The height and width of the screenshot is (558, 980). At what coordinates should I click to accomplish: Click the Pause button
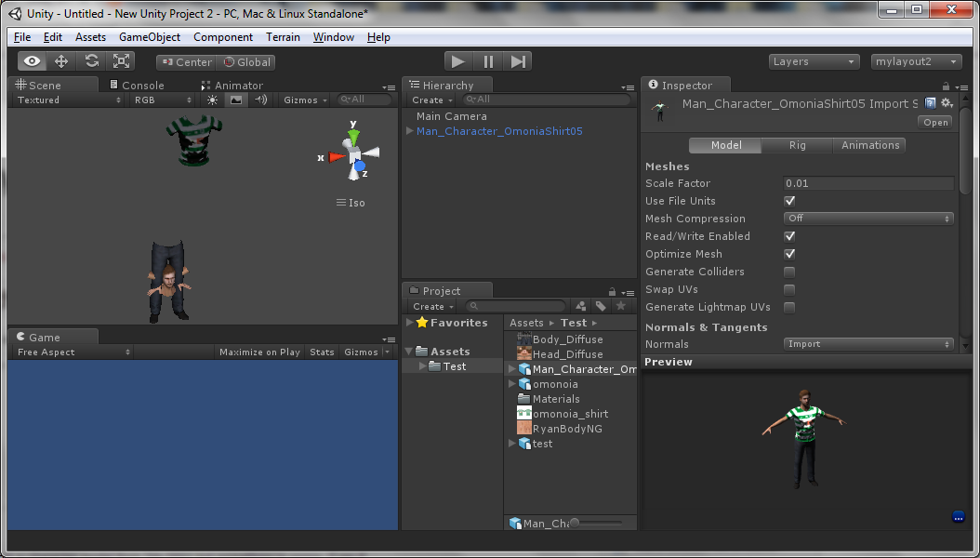click(488, 61)
